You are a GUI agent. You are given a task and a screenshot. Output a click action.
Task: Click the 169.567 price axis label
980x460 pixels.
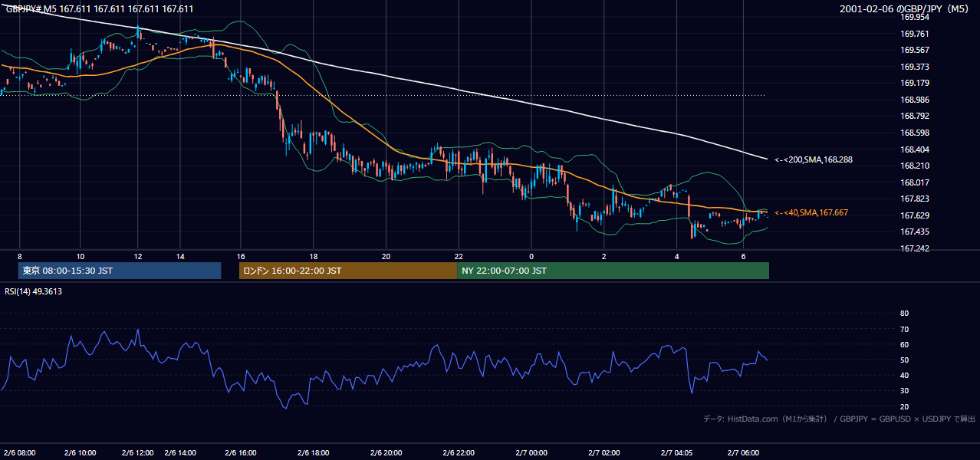(914, 50)
